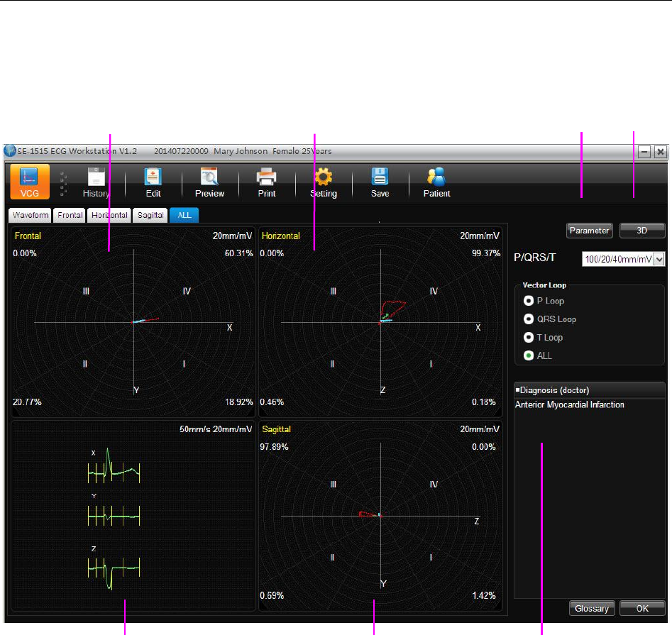
Task: Select the Edit toolbar icon
Action: point(153,182)
